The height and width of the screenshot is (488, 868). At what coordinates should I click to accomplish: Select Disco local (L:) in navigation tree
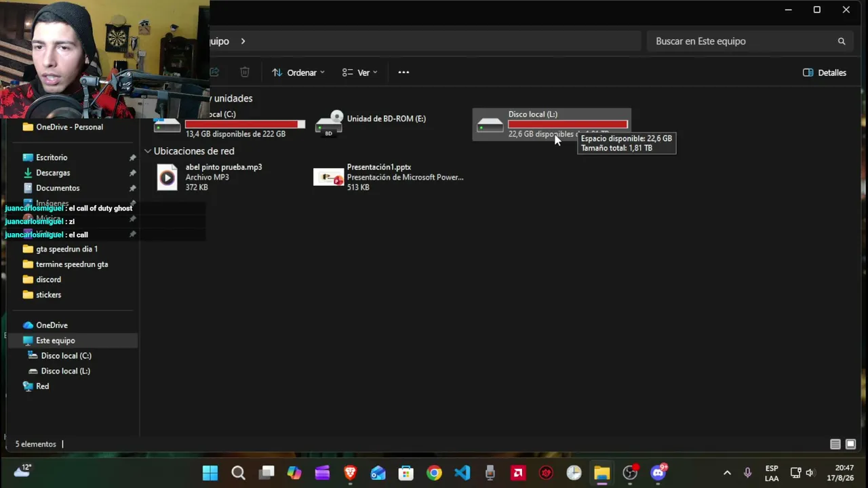click(x=65, y=371)
